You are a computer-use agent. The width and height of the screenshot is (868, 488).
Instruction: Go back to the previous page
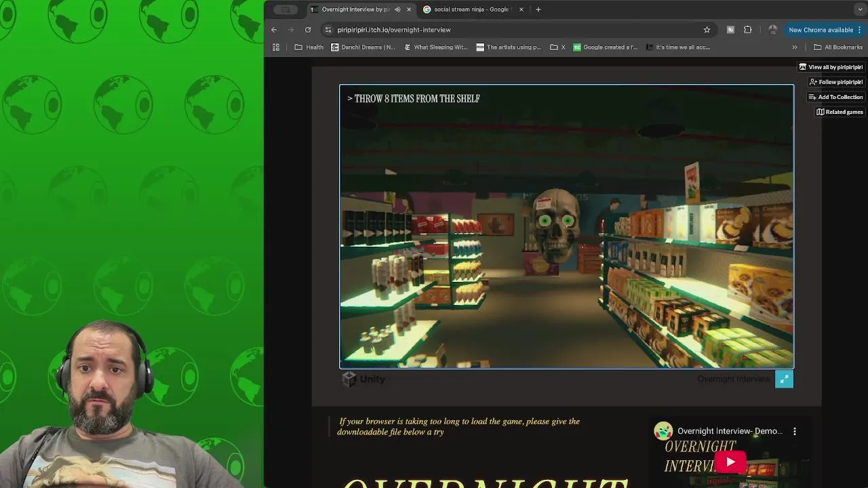coord(274,30)
